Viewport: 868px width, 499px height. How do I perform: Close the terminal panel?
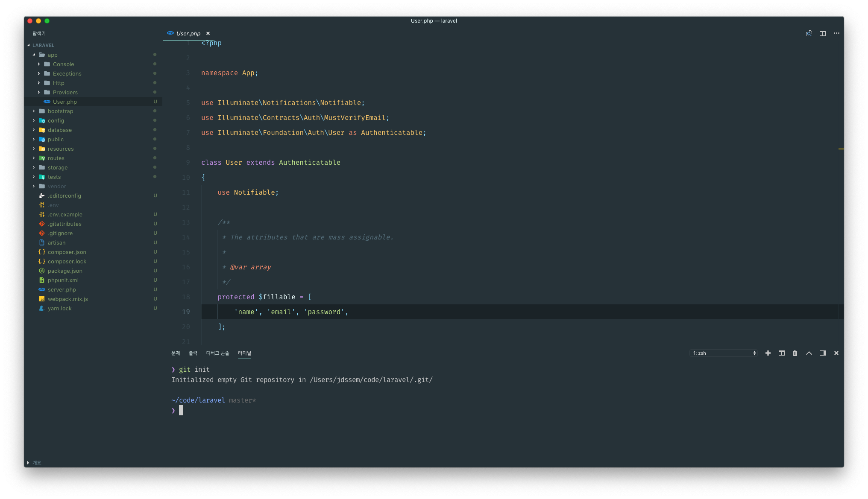(836, 353)
